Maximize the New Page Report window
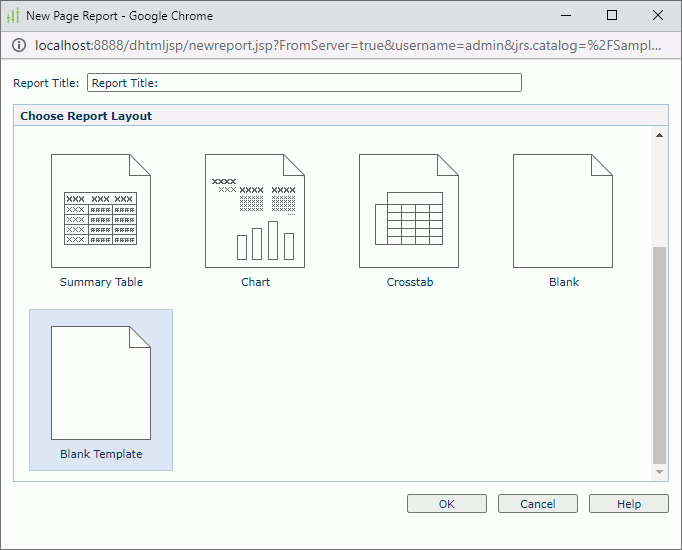The width and height of the screenshot is (682, 550). point(612,16)
